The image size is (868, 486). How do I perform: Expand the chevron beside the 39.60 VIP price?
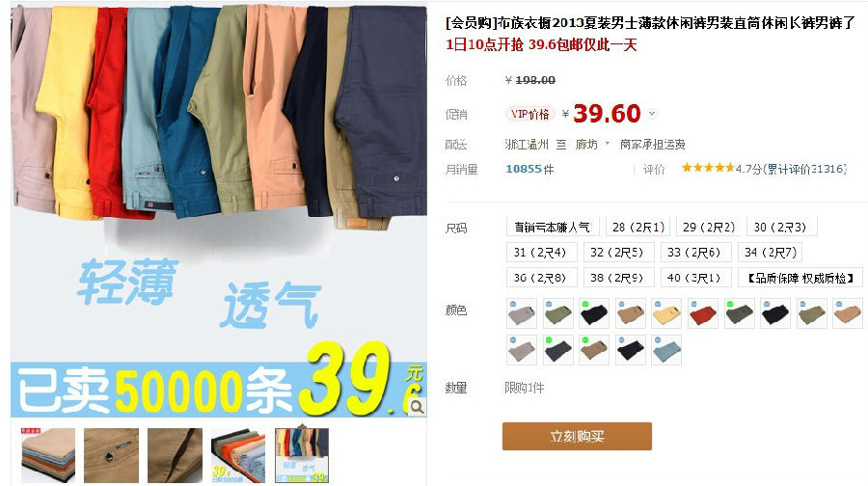(652, 114)
